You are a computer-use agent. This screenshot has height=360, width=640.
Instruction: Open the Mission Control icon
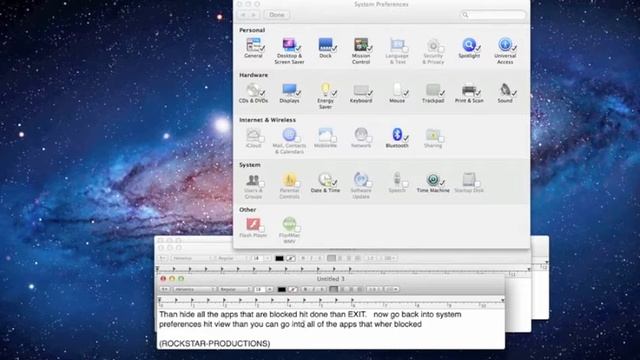coord(361,44)
